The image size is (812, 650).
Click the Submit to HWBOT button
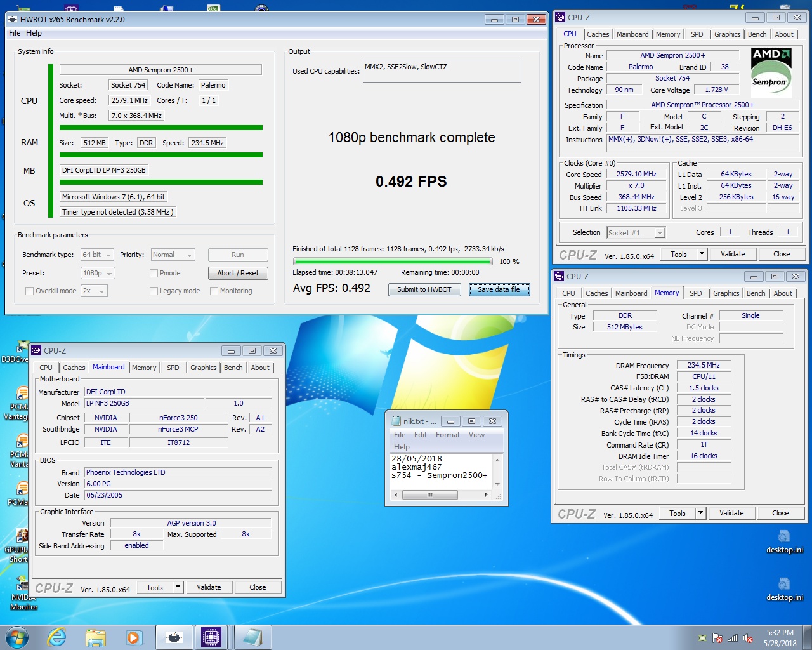coord(424,289)
